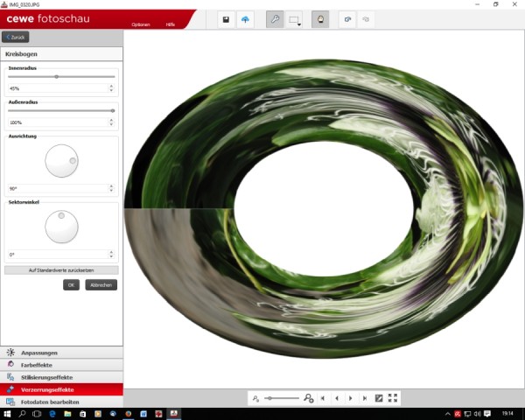Click the cloud upload icon
525x420 pixels.
coord(245,20)
